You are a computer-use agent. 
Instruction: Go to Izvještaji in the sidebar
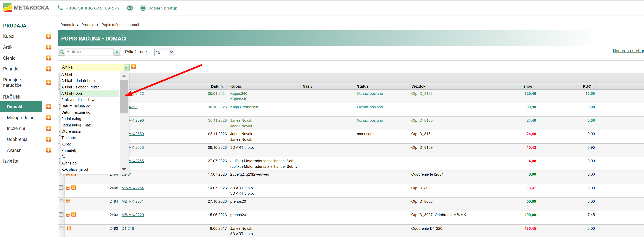[12, 161]
